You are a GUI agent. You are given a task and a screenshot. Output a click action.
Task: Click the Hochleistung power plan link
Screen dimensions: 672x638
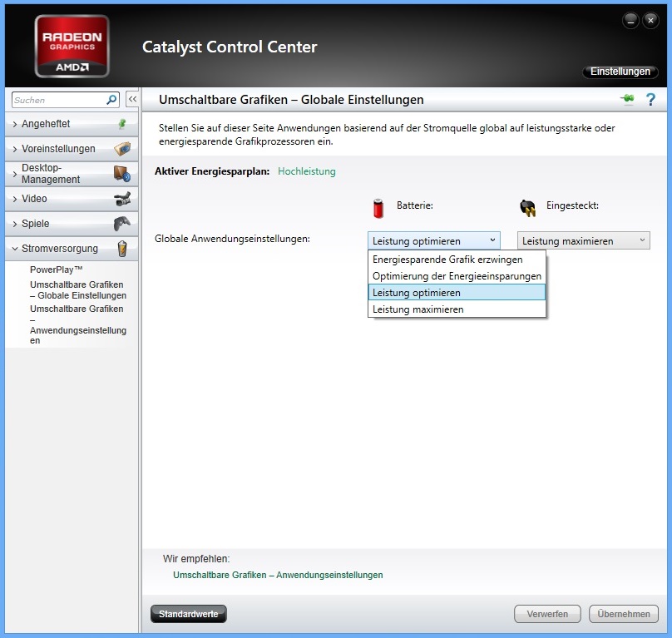click(307, 171)
